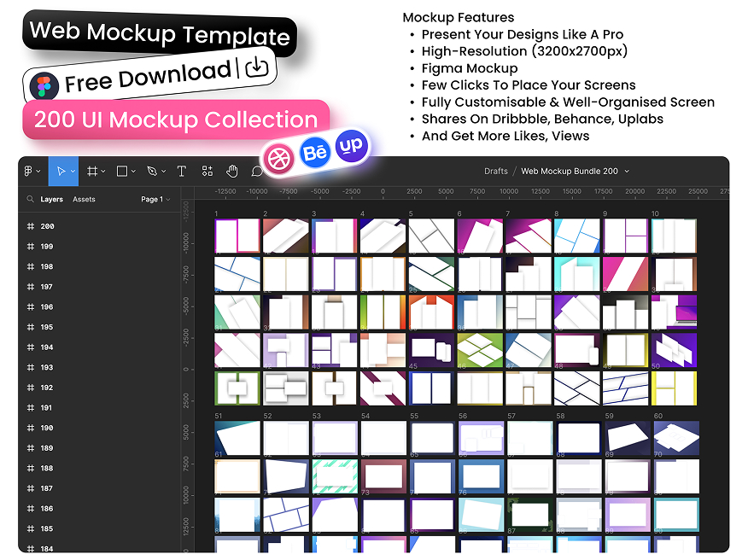Viewport: 748px width, 560px height.
Task: Select the Frame tool
Action: point(92,172)
